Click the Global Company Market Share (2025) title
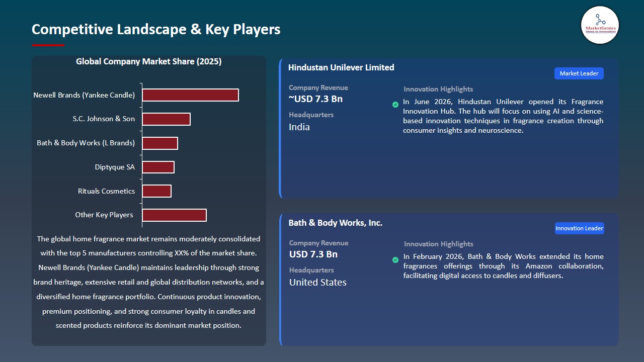The height and width of the screenshot is (362, 644). (x=149, y=61)
